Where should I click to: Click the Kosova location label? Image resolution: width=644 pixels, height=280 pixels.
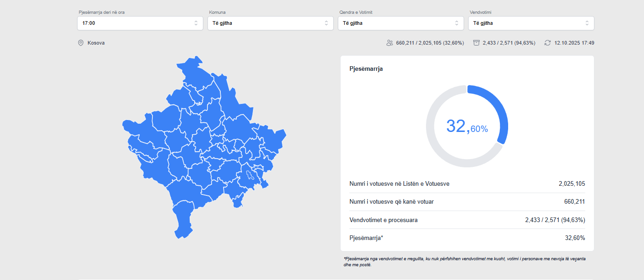coord(96,43)
